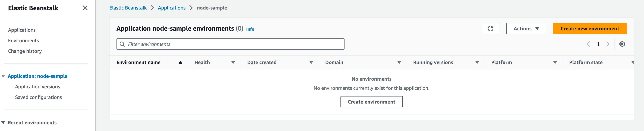Open Application versions in sidebar
This screenshot has height=131, width=644.
tap(37, 87)
